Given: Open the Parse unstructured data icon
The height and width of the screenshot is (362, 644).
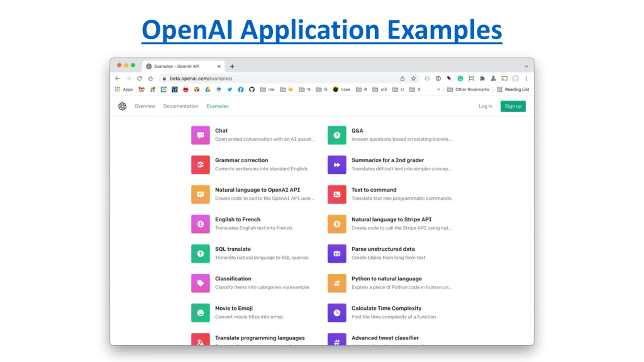Looking at the screenshot, I should [x=337, y=254].
